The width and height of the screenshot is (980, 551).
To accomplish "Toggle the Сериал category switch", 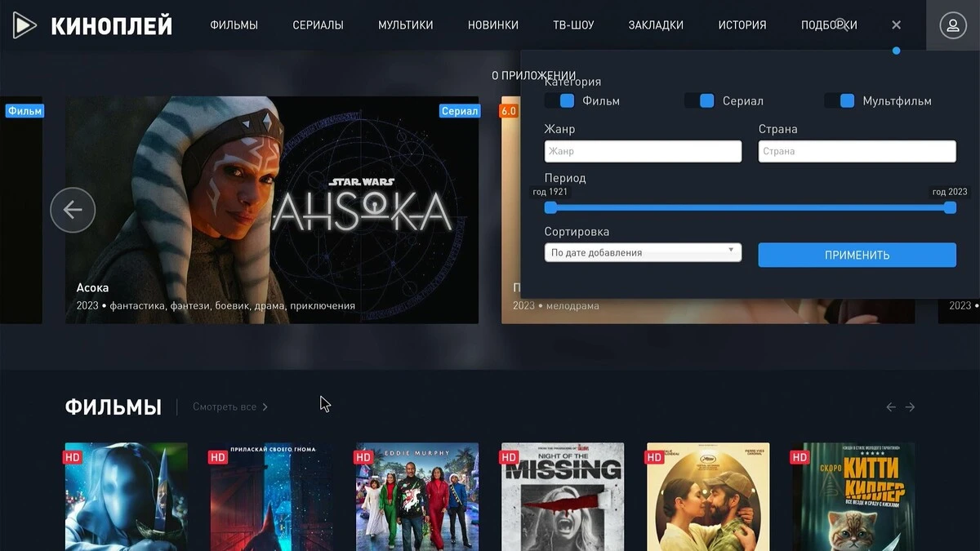I will [x=700, y=100].
